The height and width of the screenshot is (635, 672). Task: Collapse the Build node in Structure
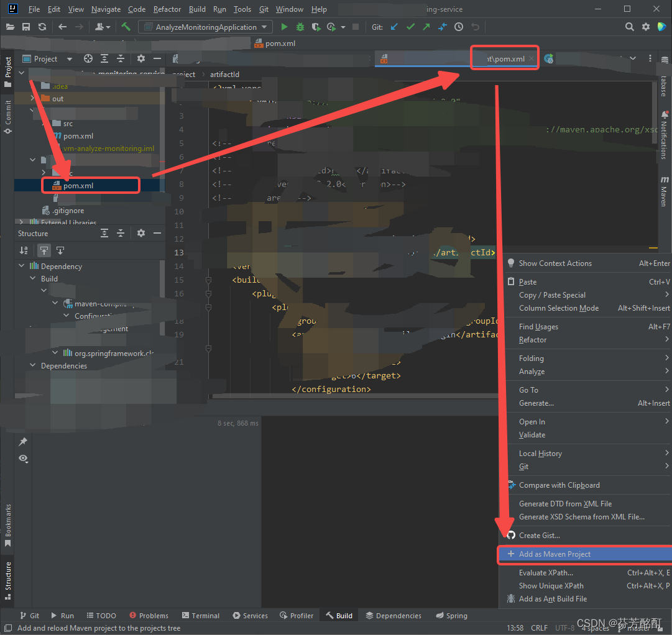pos(32,278)
